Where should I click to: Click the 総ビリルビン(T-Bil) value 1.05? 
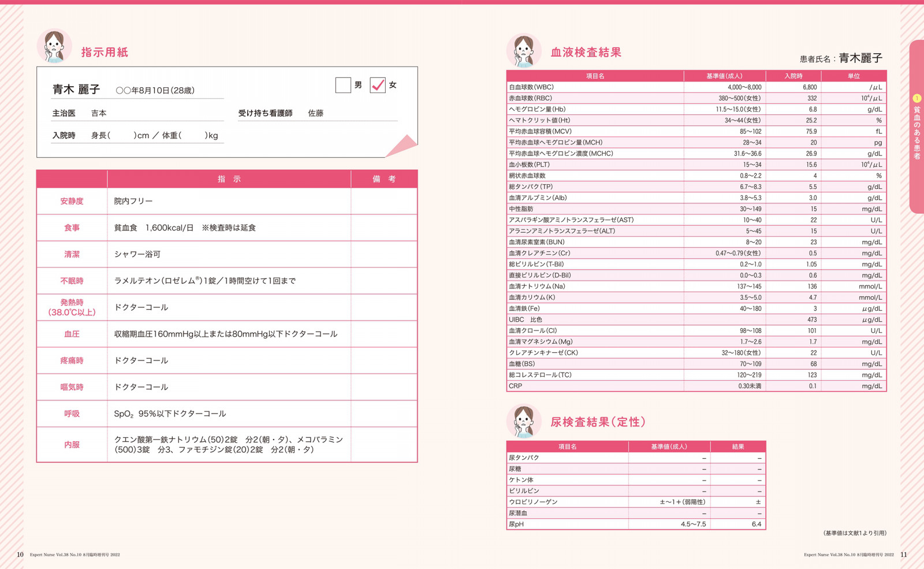point(811,264)
